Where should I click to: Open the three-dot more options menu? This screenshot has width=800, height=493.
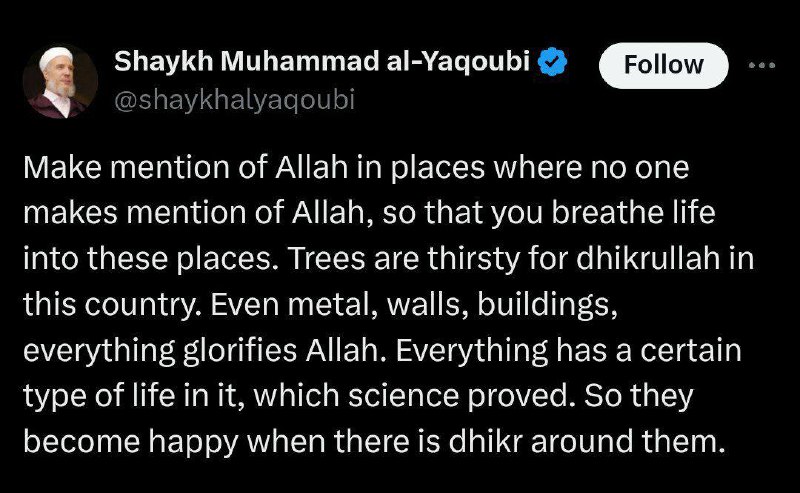click(762, 65)
